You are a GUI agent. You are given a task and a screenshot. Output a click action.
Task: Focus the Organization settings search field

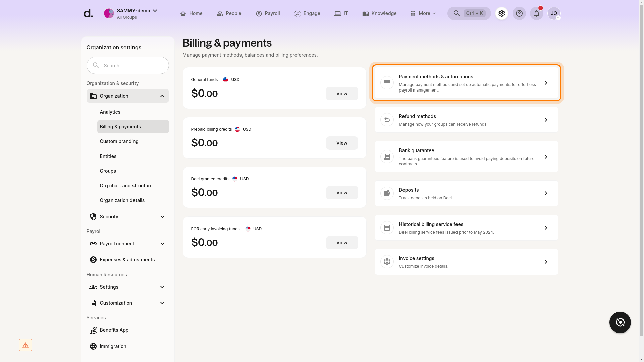(x=128, y=65)
